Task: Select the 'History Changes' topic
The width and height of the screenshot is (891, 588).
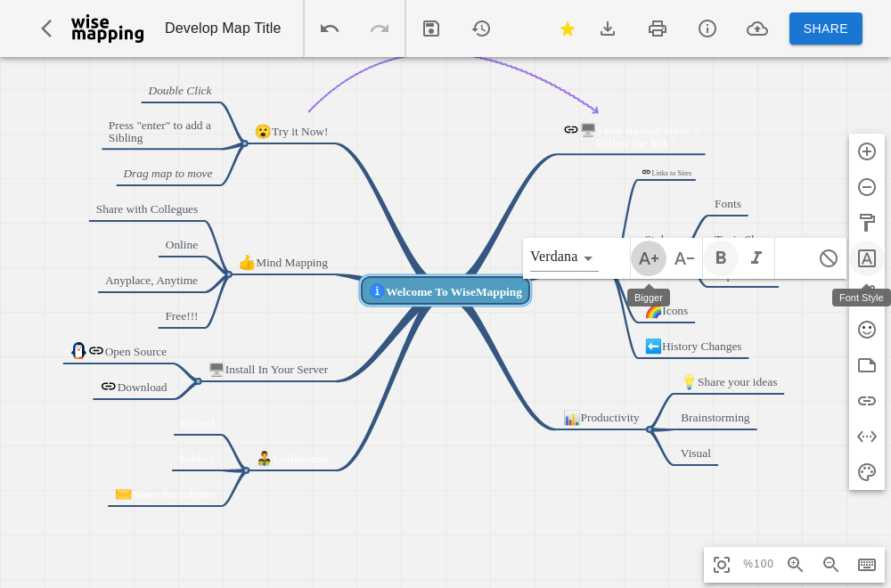Action: point(693,347)
